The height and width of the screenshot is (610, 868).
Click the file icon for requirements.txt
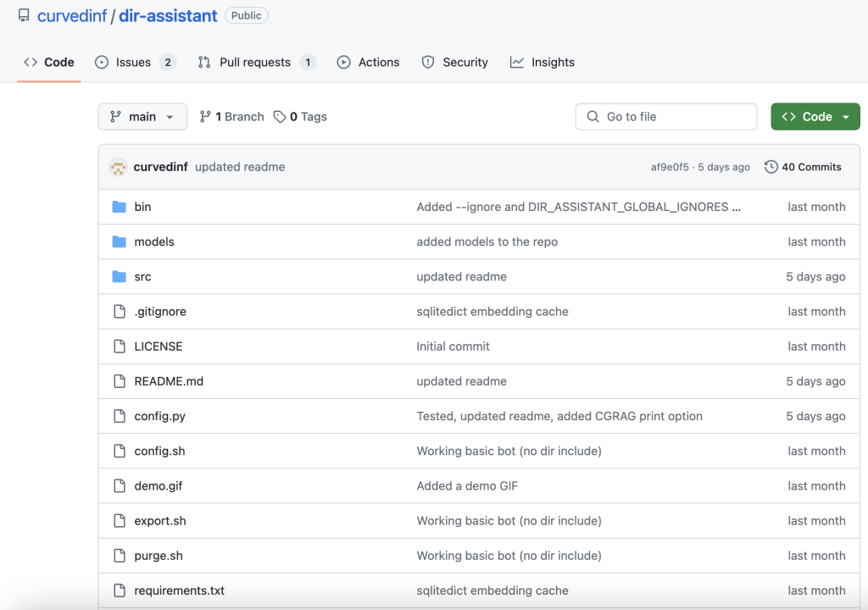coord(119,591)
